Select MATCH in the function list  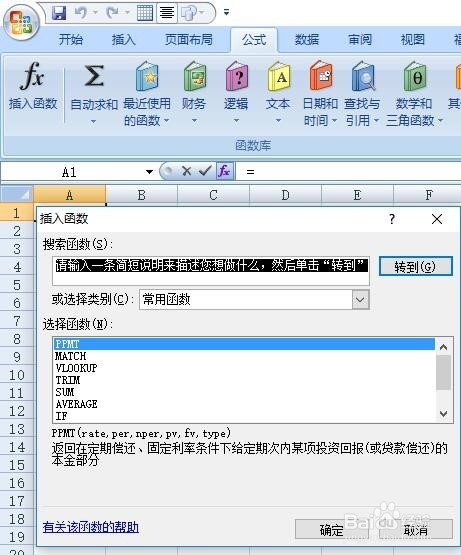(x=244, y=356)
